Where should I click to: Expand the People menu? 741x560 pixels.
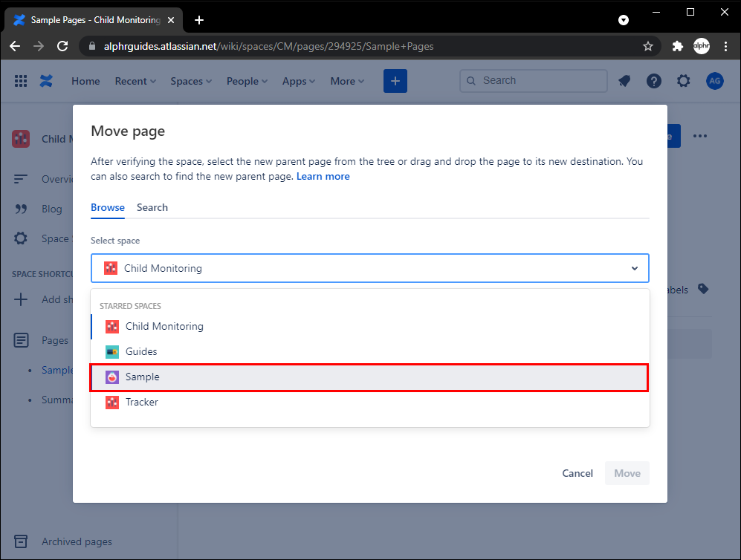247,81
